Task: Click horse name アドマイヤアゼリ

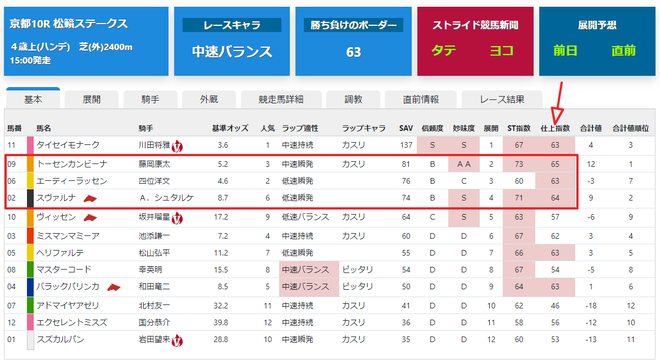Action: pyautogui.click(x=68, y=306)
